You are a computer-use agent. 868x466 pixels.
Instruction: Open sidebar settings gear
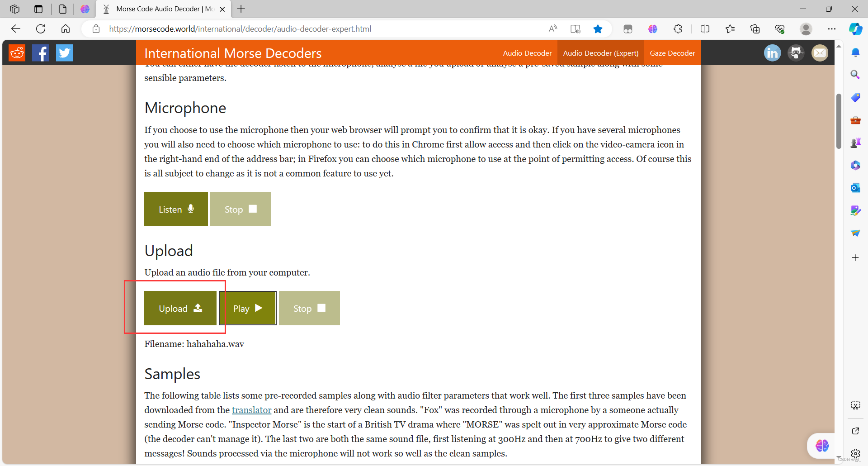[855, 453]
